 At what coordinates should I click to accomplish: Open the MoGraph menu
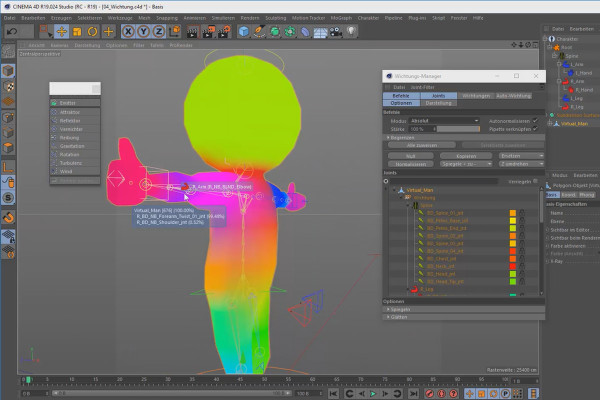[341, 18]
